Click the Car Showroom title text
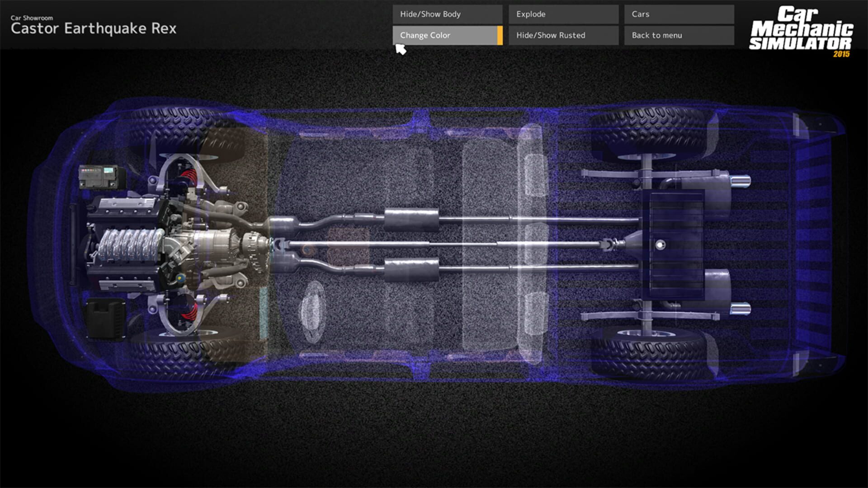Screen dimensions: 868x488 tap(32, 19)
